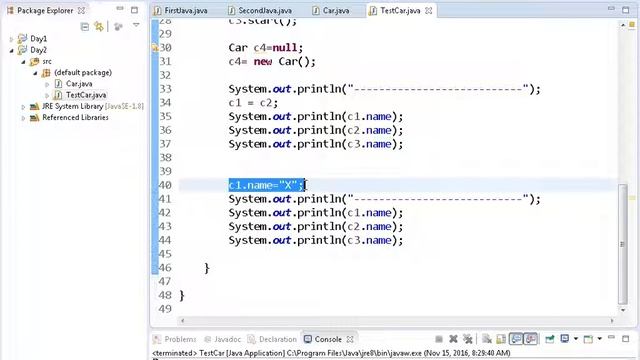Select Car.java in Package Explorer tree
Image resolution: width=640 pixels, height=360 pixels.
[79, 84]
